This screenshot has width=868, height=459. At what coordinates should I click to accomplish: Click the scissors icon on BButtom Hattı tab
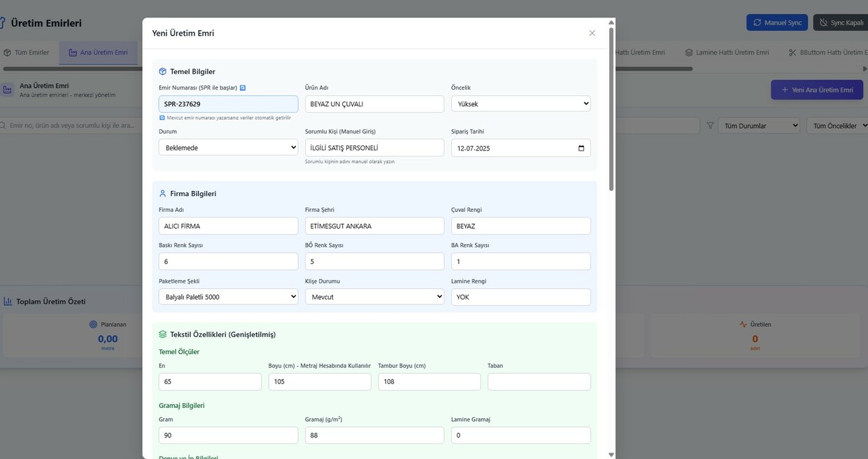click(792, 52)
